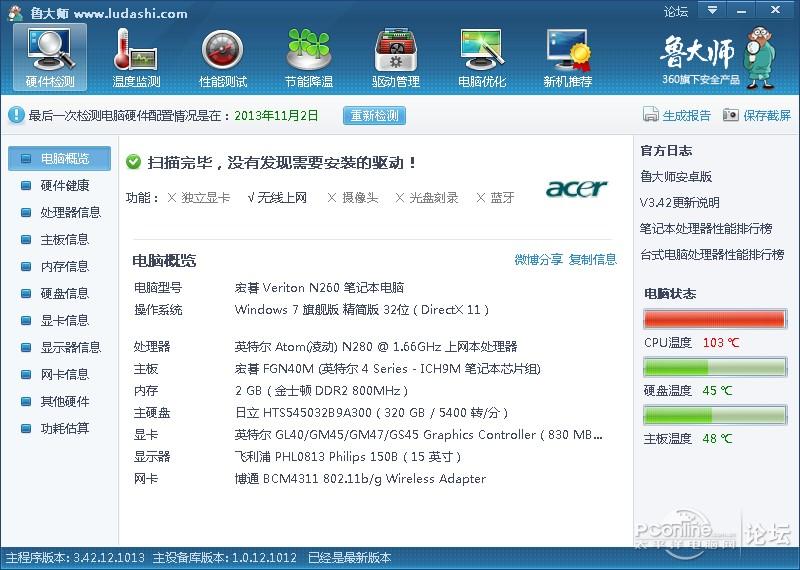The width and height of the screenshot is (800, 570).
Task: Click the printer icon beside 生成报告
Action: (x=651, y=114)
